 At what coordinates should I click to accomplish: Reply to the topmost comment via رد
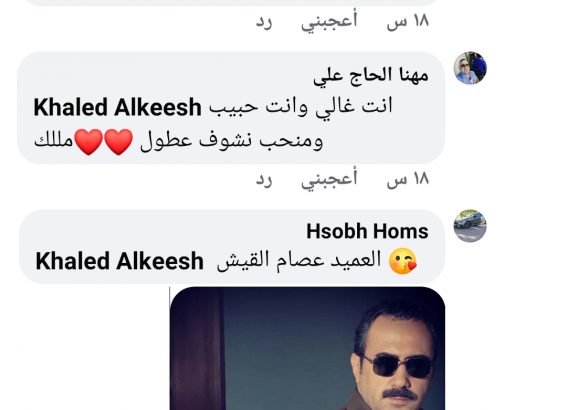click(x=264, y=22)
